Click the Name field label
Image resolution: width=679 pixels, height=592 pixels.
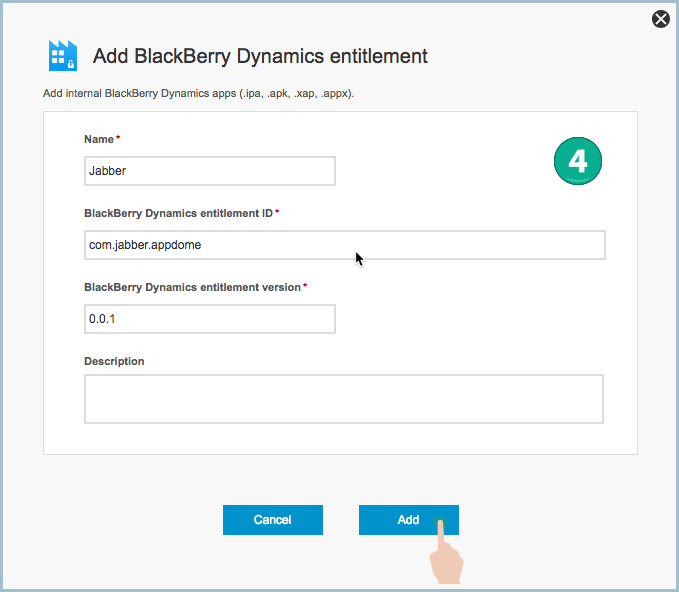tap(99, 139)
